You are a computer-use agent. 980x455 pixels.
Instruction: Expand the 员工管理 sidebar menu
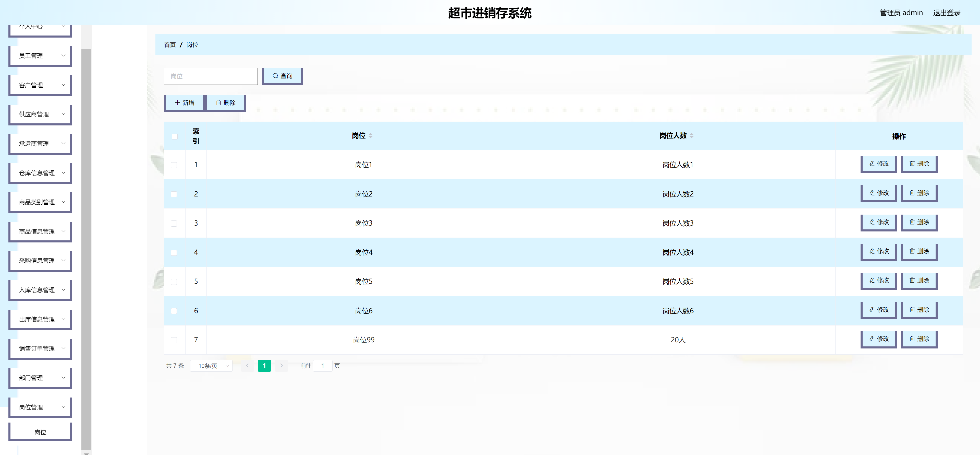click(40, 55)
